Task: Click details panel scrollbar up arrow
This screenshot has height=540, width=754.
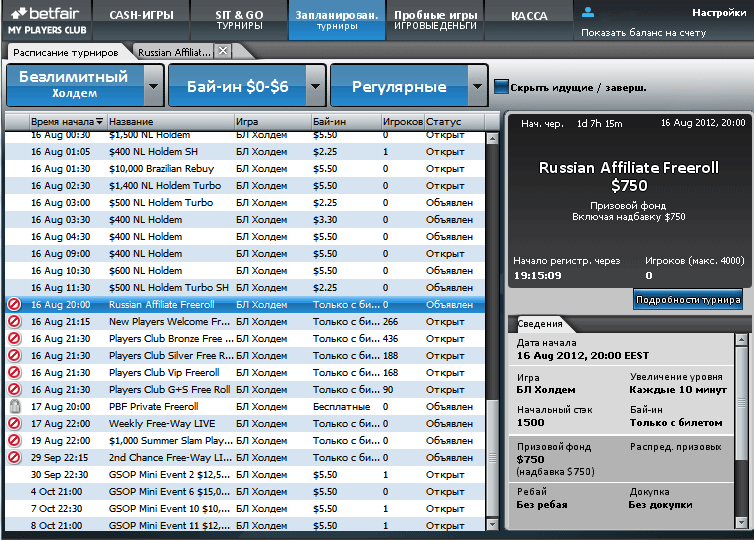Action: [x=741, y=339]
